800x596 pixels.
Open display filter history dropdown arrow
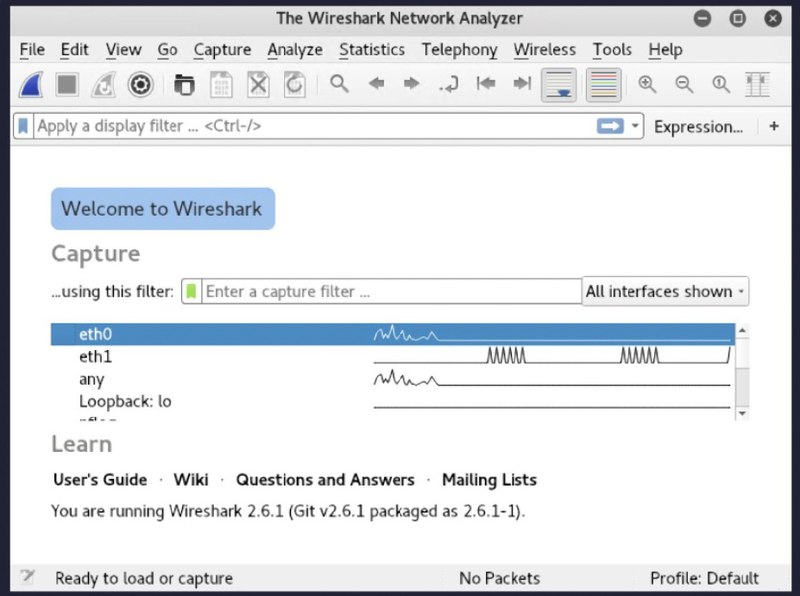635,126
